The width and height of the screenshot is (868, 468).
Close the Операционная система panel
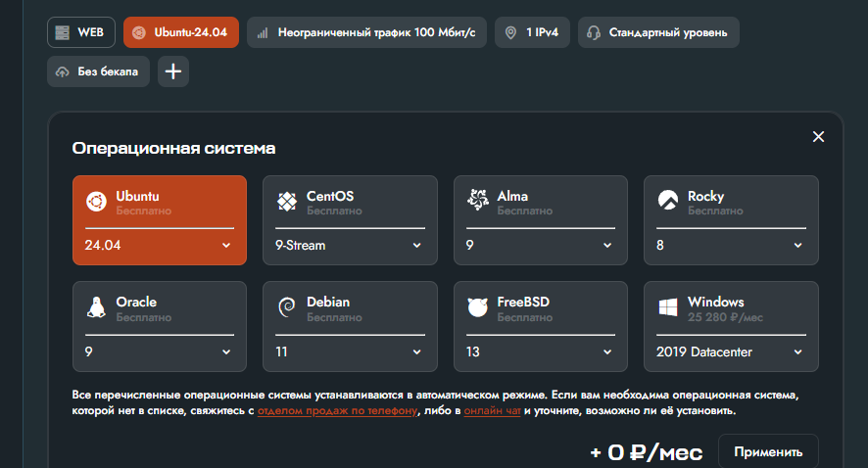coord(818,137)
